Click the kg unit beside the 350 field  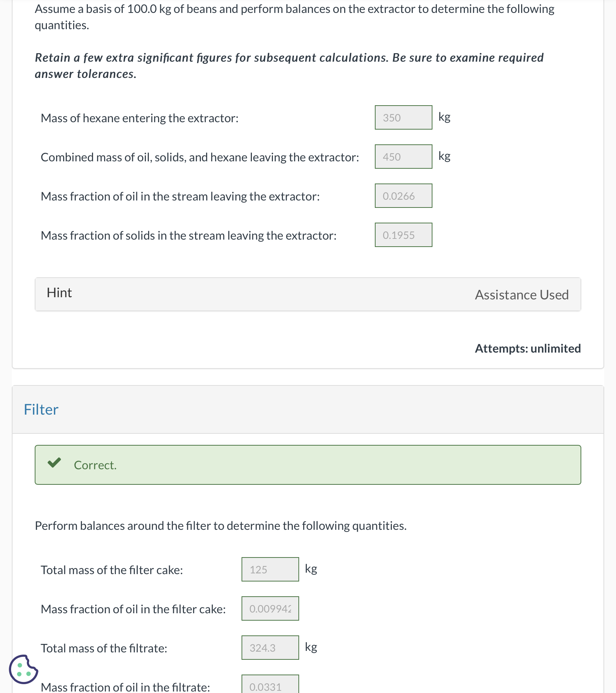(x=444, y=117)
